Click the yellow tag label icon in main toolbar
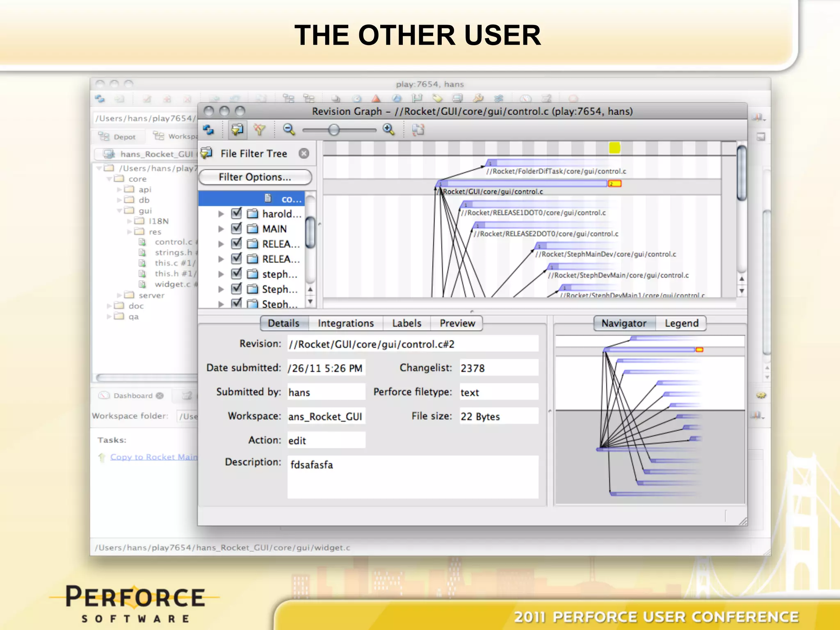This screenshot has width=840, height=630. pos(437,99)
